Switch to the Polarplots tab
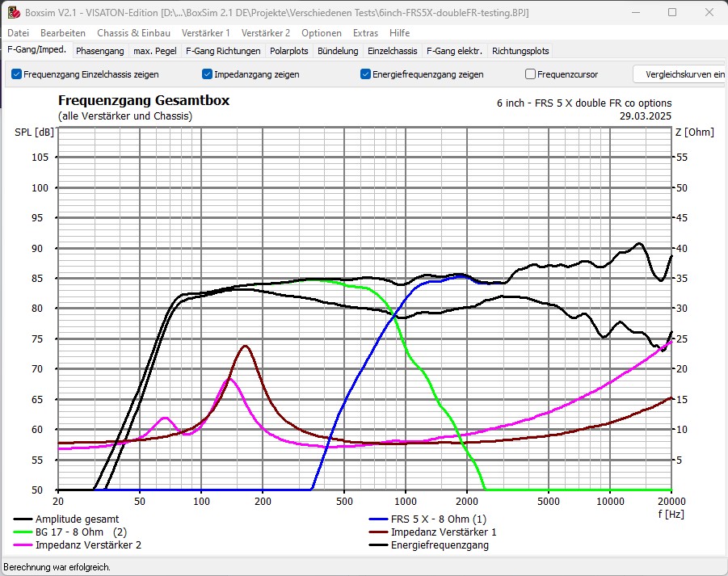This screenshot has width=728, height=576. click(288, 51)
